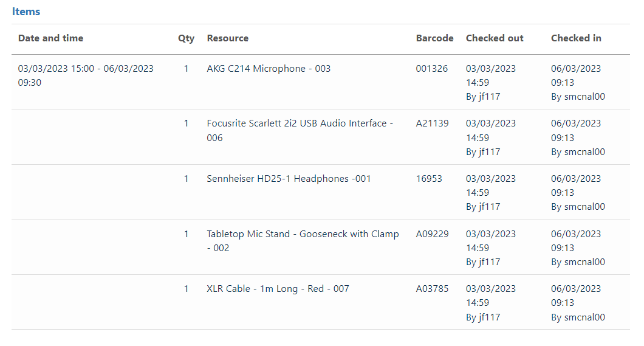Click the Checked in column header
Viewport: 644px width, 346px height.
pyautogui.click(x=575, y=38)
